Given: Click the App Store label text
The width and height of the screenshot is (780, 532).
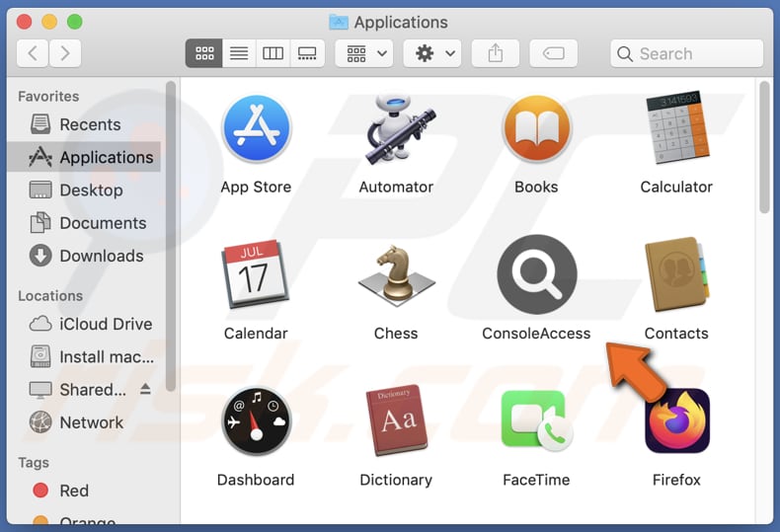Looking at the screenshot, I should tap(256, 187).
